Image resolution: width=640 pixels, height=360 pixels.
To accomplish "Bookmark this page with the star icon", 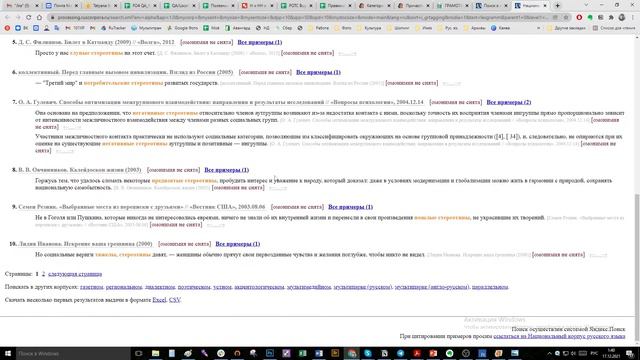I will (566, 18).
